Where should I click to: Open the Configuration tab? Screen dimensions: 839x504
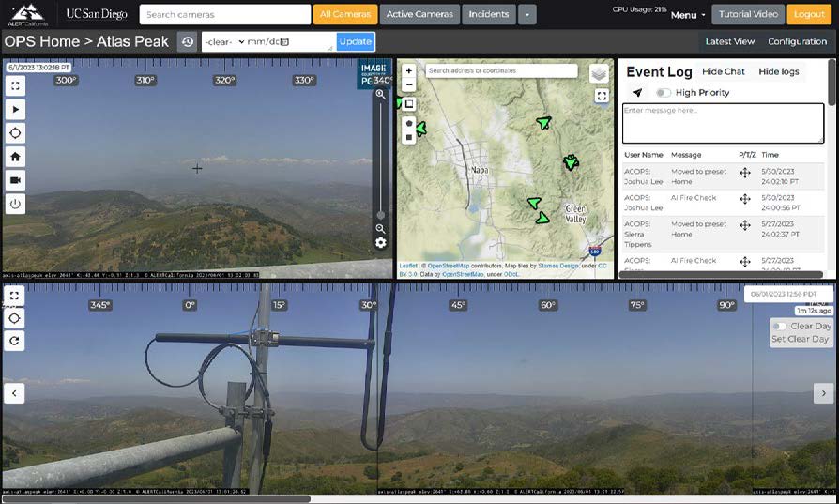(x=797, y=41)
